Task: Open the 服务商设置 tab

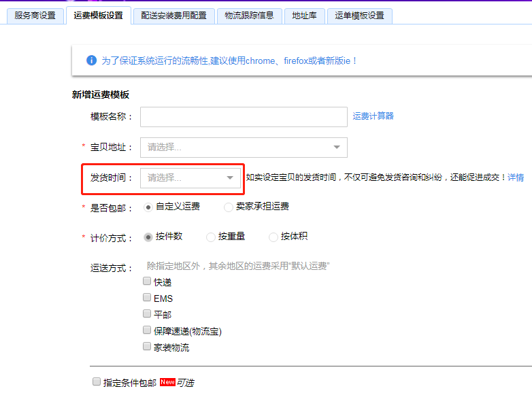Action: (35, 16)
